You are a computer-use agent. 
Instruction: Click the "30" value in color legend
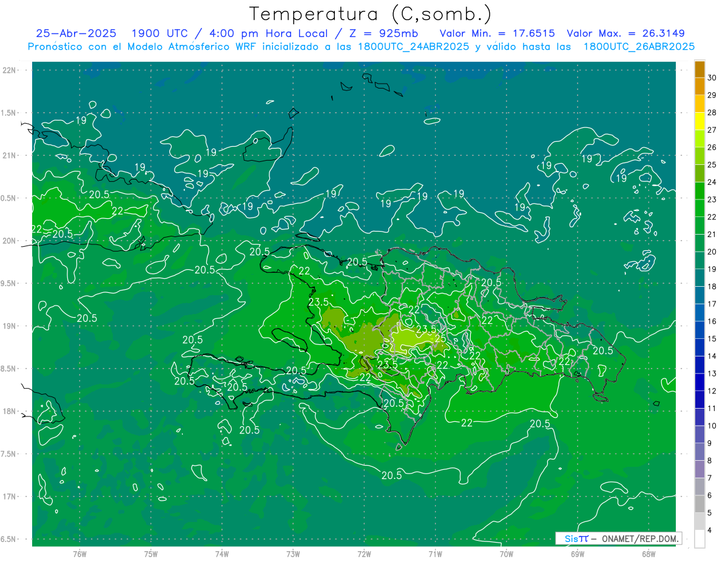[712, 77]
